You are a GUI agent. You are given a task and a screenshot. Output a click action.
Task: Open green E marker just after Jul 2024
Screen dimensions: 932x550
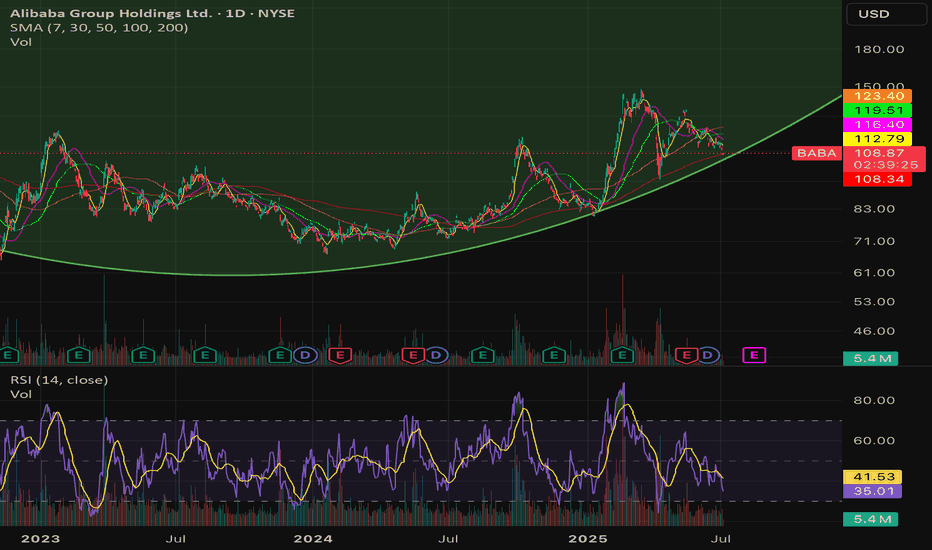(483, 356)
